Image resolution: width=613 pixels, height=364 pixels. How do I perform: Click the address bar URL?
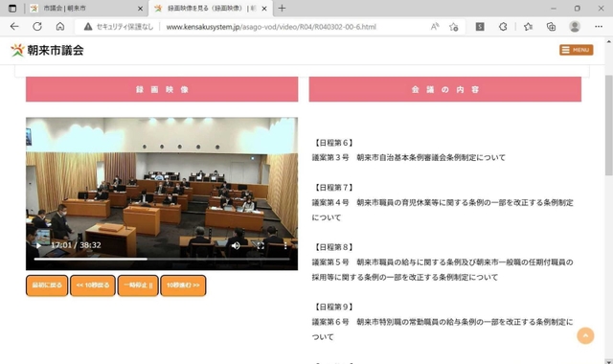point(271,27)
